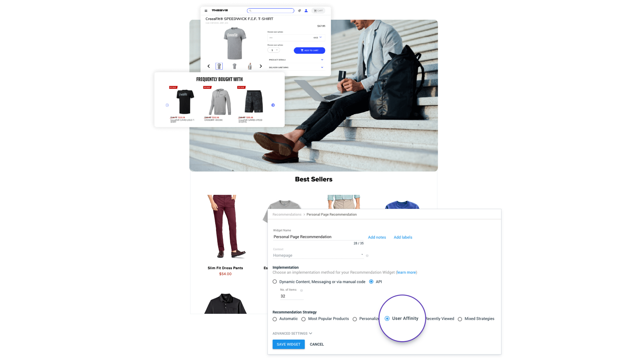The width and height of the screenshot is (644, 362).
Task: Click the hamburger menu icon
Action: [206, 10]
